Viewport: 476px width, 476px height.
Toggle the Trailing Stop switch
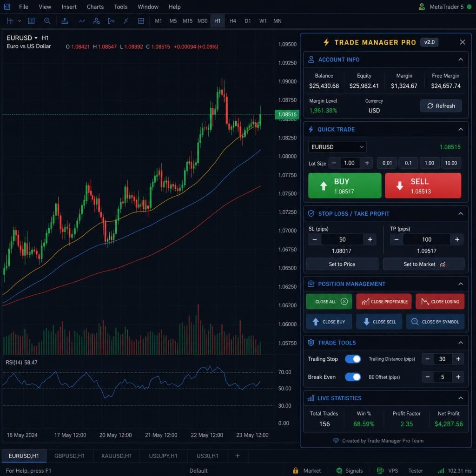click(x=353, y=359)
